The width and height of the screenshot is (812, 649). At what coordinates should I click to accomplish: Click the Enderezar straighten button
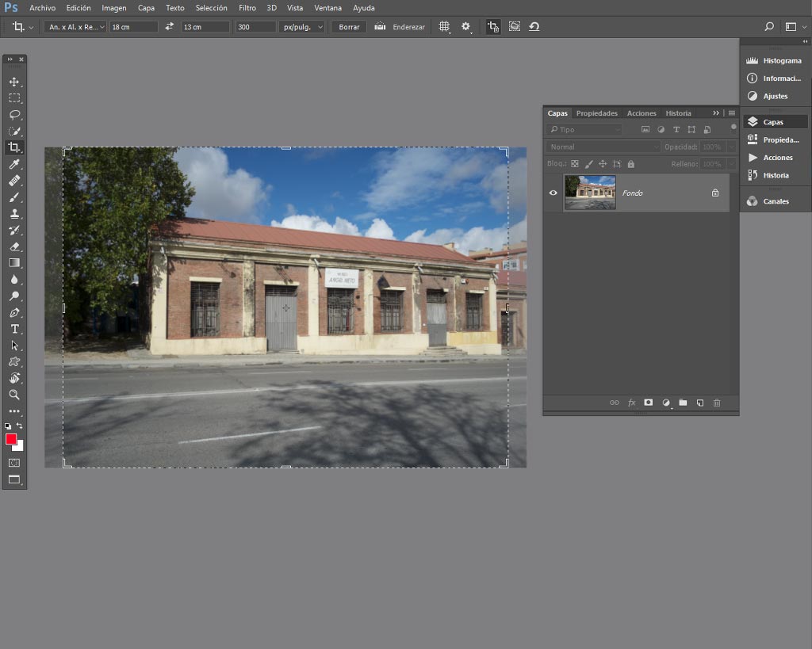coord(400,27)
